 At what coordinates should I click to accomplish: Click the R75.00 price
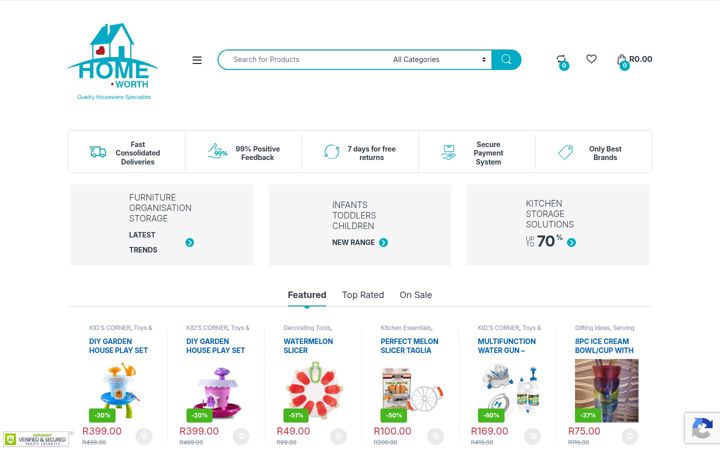click(x=584, y=431)
